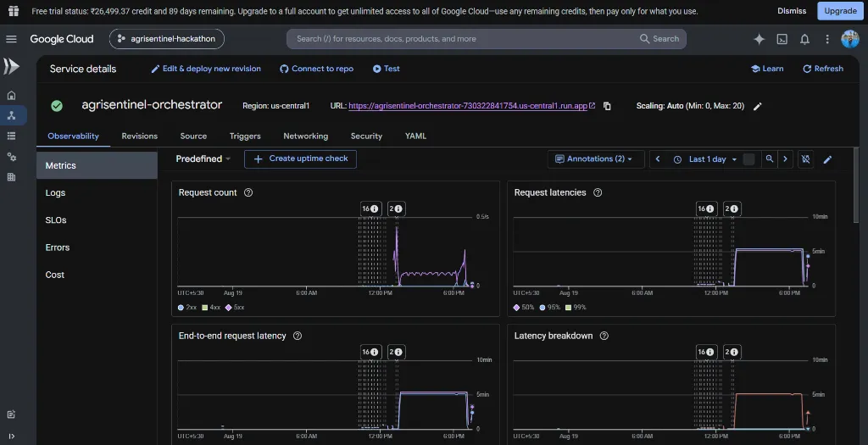The width and height of the screenshot is (868, 445).
Task: Toggle 99% percentile in latencies legend
Action: click(576, 307)
